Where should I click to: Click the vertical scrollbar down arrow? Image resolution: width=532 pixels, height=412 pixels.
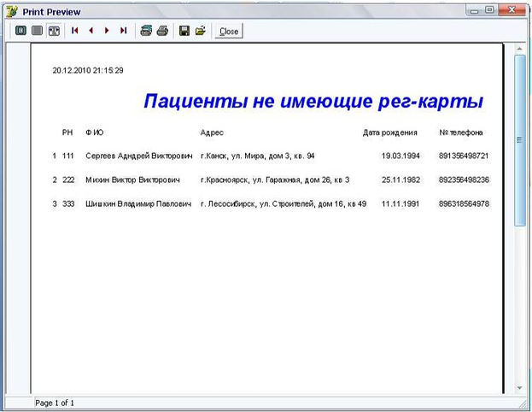coord(519,388)
